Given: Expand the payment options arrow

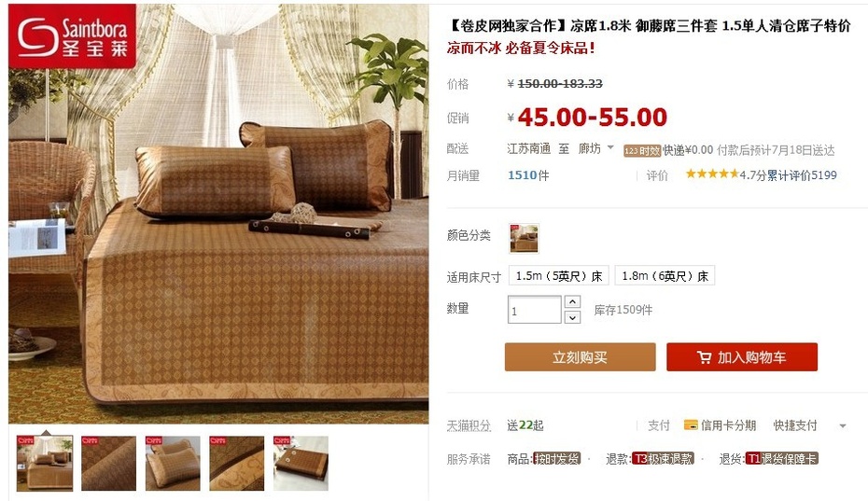Looking at the screenshot, I should [843, 425].
